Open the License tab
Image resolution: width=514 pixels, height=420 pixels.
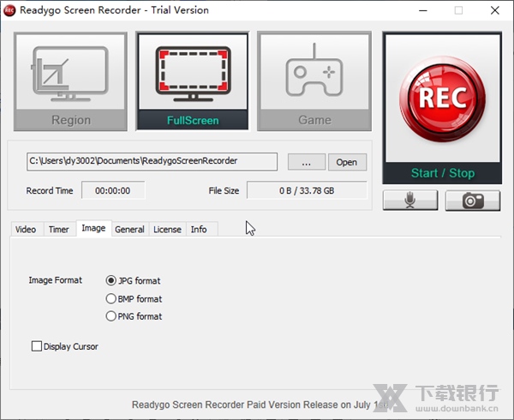(168, 229)
